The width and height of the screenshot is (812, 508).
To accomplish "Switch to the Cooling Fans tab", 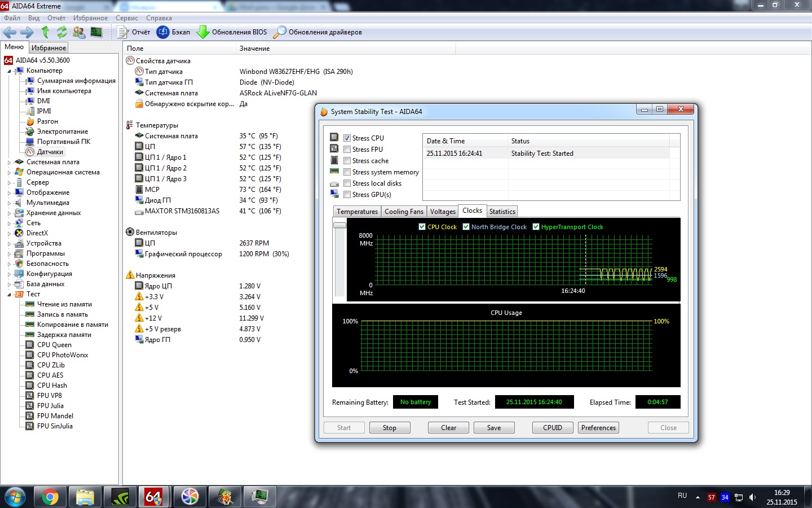I will pos(404,212).
